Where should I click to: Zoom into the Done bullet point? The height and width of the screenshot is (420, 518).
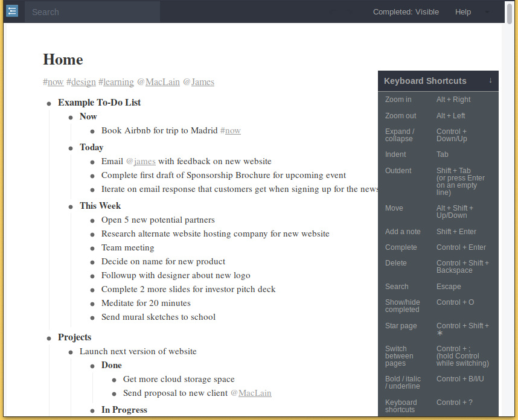click(x=92, y=365)
